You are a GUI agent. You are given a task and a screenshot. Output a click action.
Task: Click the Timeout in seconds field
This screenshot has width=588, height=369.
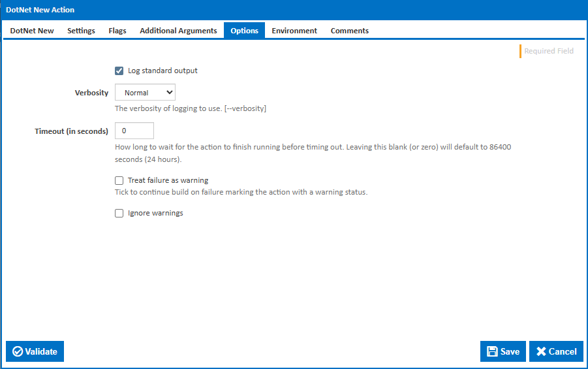[134, 131]
